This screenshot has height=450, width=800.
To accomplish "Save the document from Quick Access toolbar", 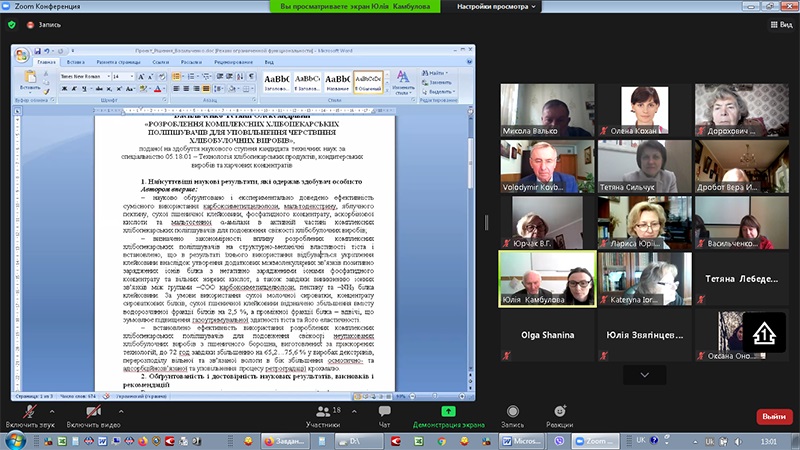I will (37, 51).
